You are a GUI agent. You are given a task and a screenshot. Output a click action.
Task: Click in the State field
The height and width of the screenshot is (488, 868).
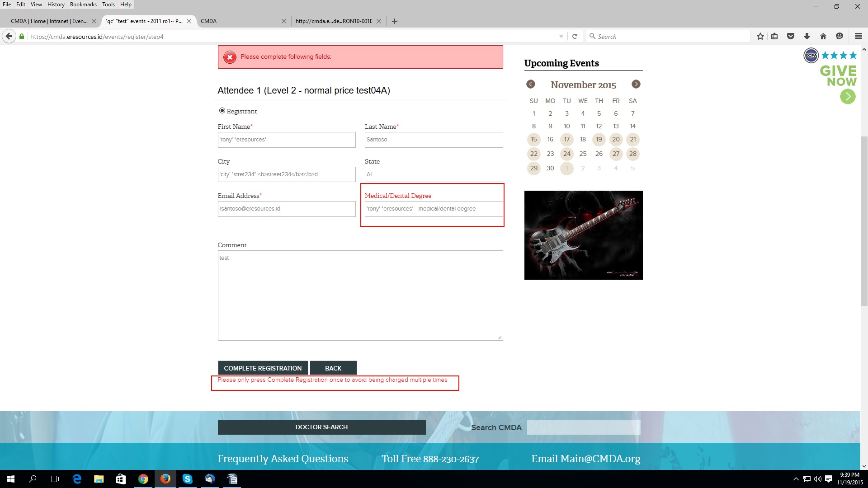(434, 174)
